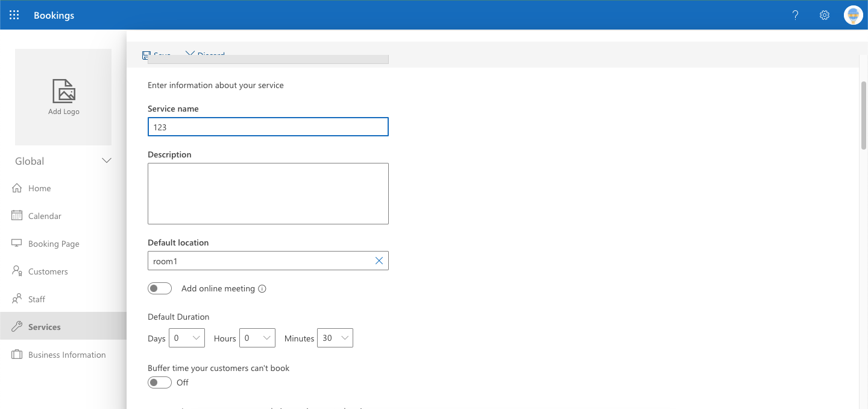Image resolution: width=868 pixels, height=409 pixels.
Task: Select Services in the sidebar
Action: pyautogui.click(x=63, y=326)
